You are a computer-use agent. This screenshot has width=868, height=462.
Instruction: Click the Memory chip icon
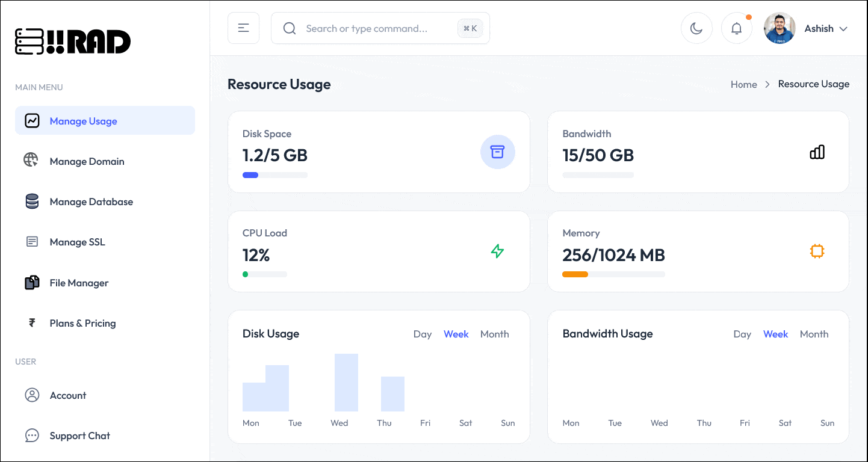coord(817,251)
